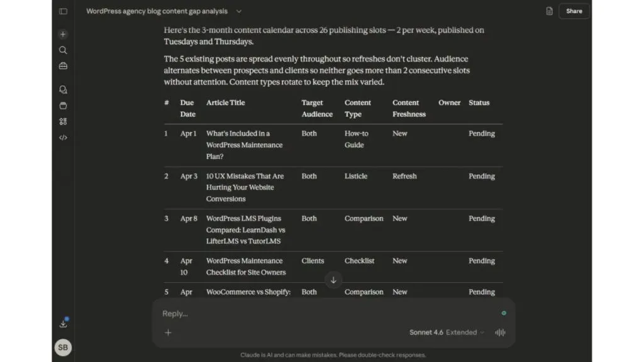Viewport: 644px width, 362px height.
Task: Toggle the sidebar panel icon
Action: [63, 11]
